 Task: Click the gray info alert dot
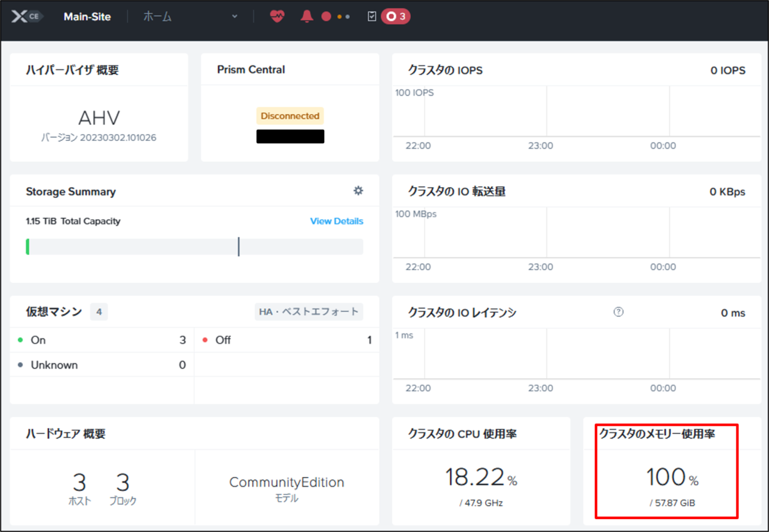(x=348, y=17)
